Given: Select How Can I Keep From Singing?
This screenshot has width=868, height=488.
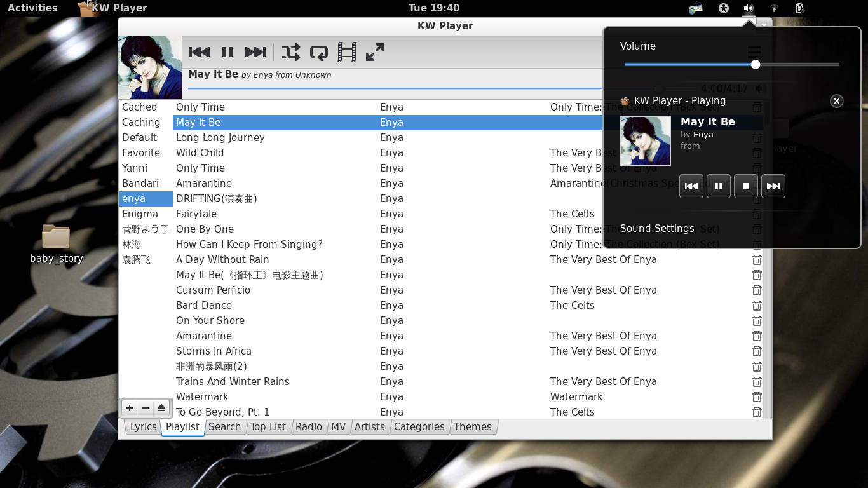Looking at the screenshot, I should click(x=249, y=245).
